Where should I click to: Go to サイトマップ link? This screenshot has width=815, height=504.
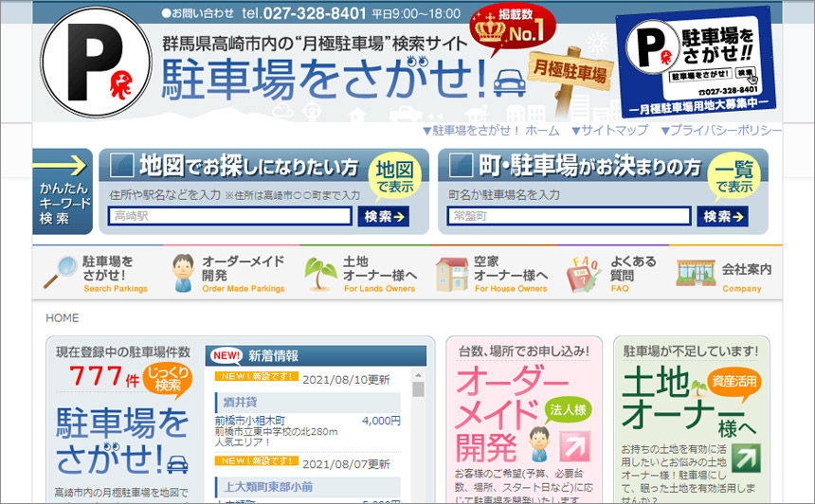(609, 130)
